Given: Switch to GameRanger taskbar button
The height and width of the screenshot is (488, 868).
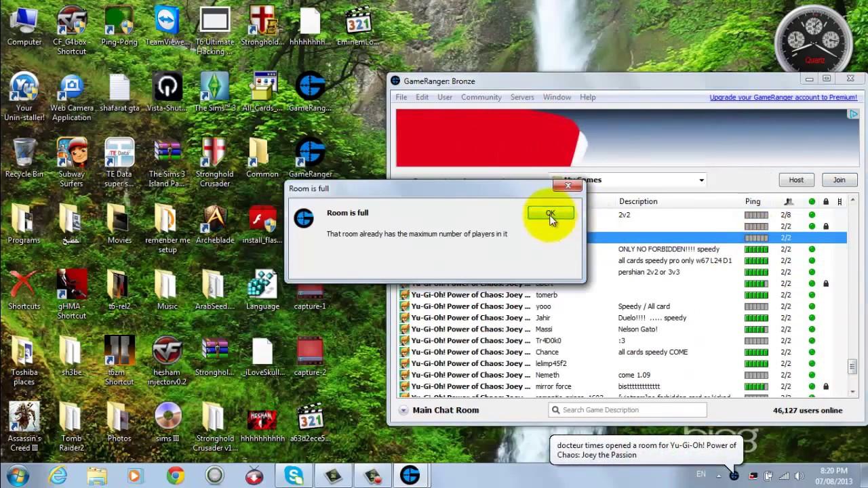Looking at the screenshot, I should point(410,475).
